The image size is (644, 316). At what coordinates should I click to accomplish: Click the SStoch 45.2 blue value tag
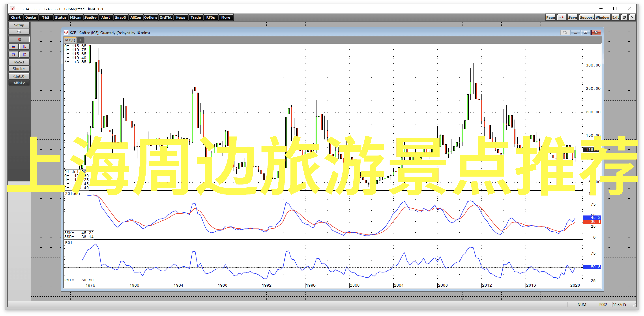[592, 218]
